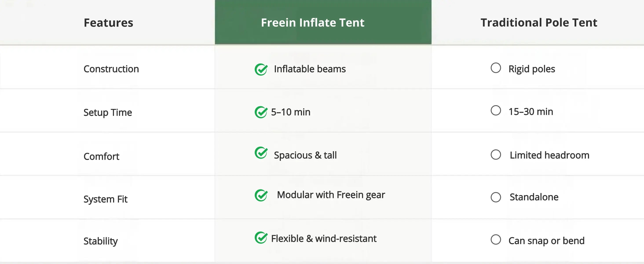Click the Comfort row label

tap(101, 156)
